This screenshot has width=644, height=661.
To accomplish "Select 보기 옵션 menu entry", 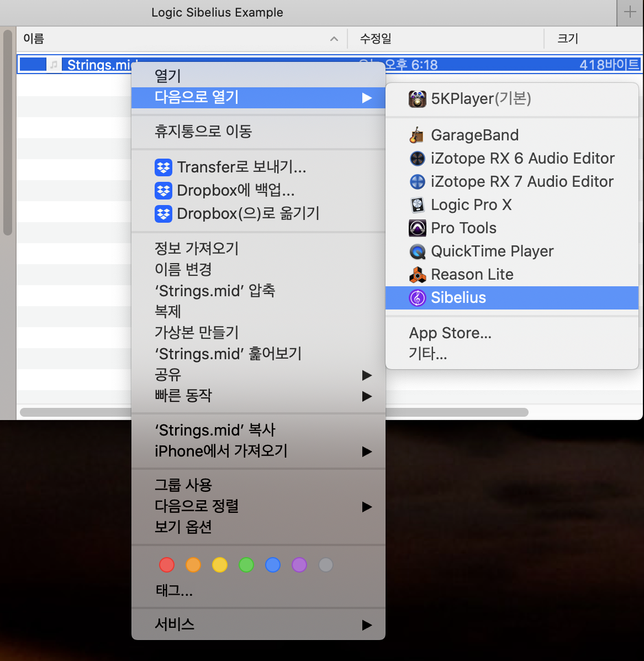I will pyautogui.click(x=258, y=527).
